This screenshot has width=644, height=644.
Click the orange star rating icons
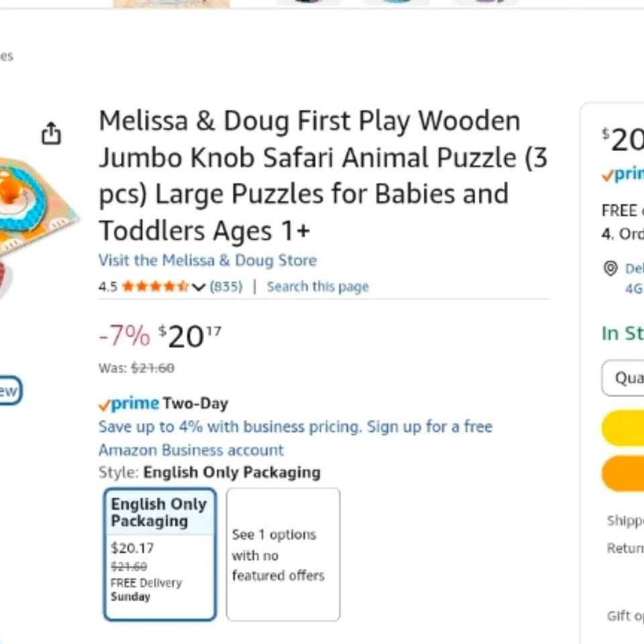coord(155,287)
